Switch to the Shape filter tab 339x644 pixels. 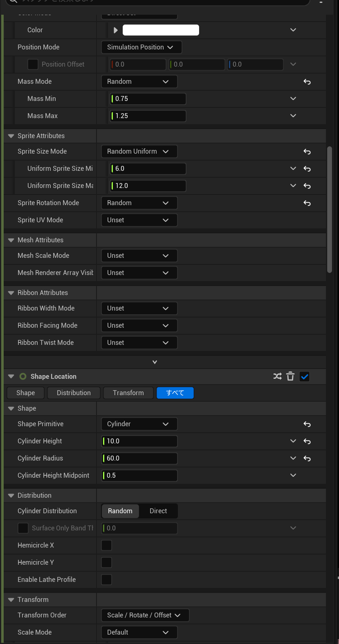point(26,393)
